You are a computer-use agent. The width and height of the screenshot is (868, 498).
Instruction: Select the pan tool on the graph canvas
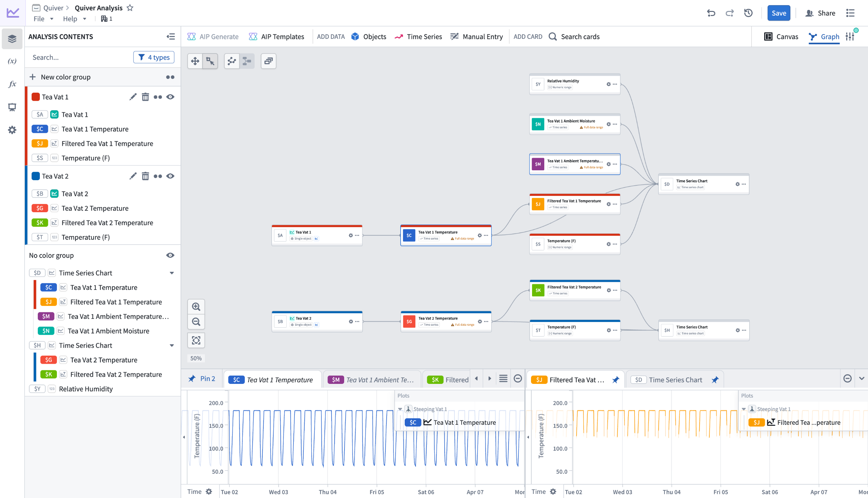click(195, 61)
